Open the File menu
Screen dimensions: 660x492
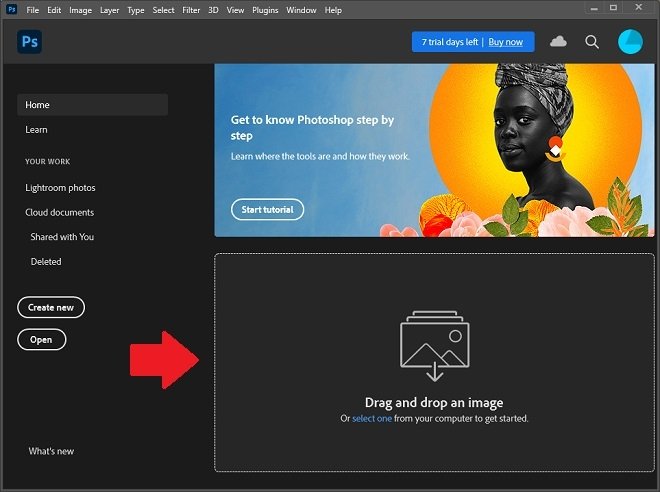point(32,10)
